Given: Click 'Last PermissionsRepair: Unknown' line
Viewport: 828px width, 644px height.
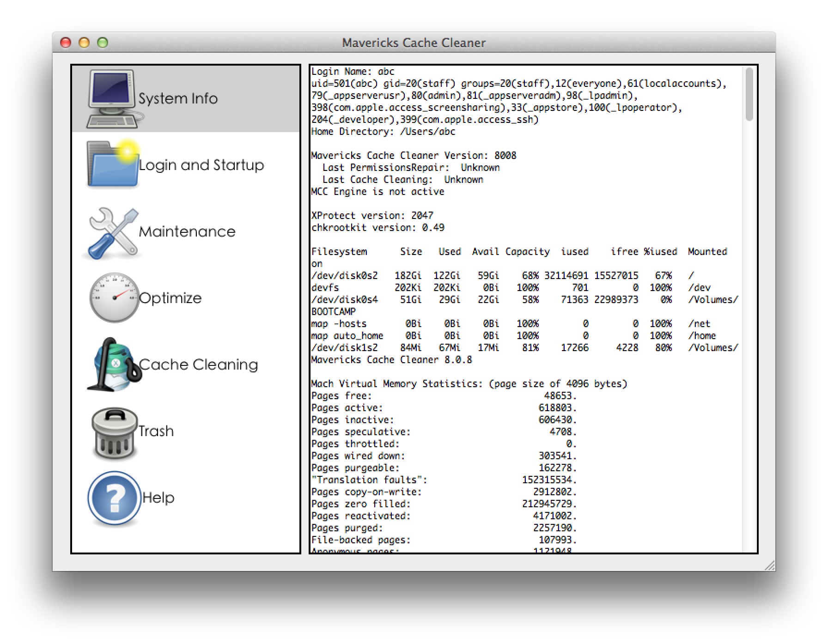Looking at the screenshot, I should pos(411,168).
